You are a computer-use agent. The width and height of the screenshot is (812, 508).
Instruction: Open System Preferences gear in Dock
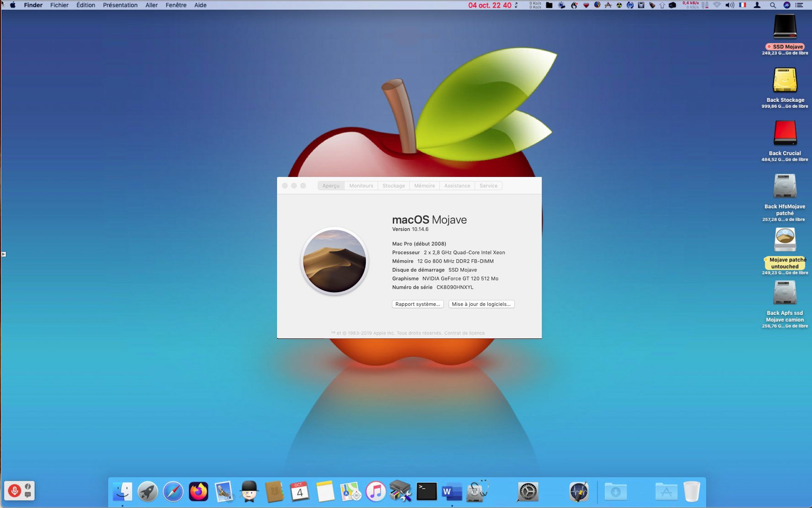coord(528,492)
